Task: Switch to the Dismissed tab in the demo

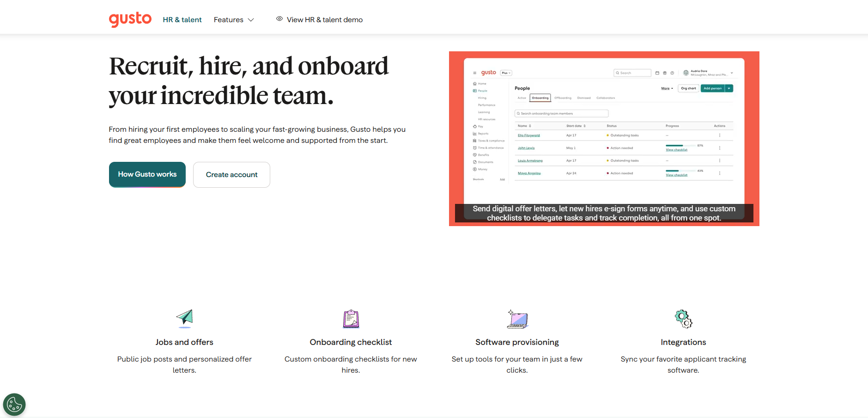Action: pyautogui.click(x=584, y=98)
